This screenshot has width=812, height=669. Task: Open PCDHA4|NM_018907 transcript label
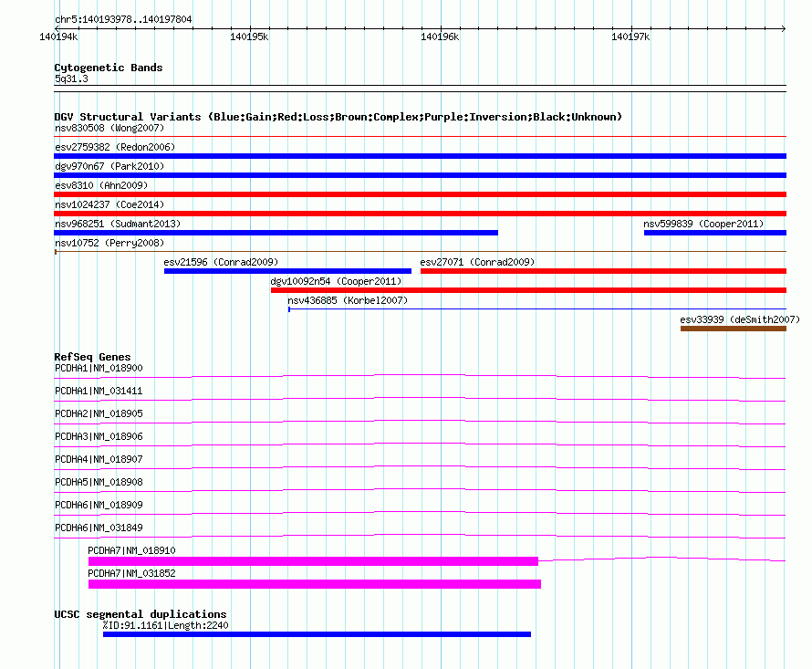click(99, 459)
